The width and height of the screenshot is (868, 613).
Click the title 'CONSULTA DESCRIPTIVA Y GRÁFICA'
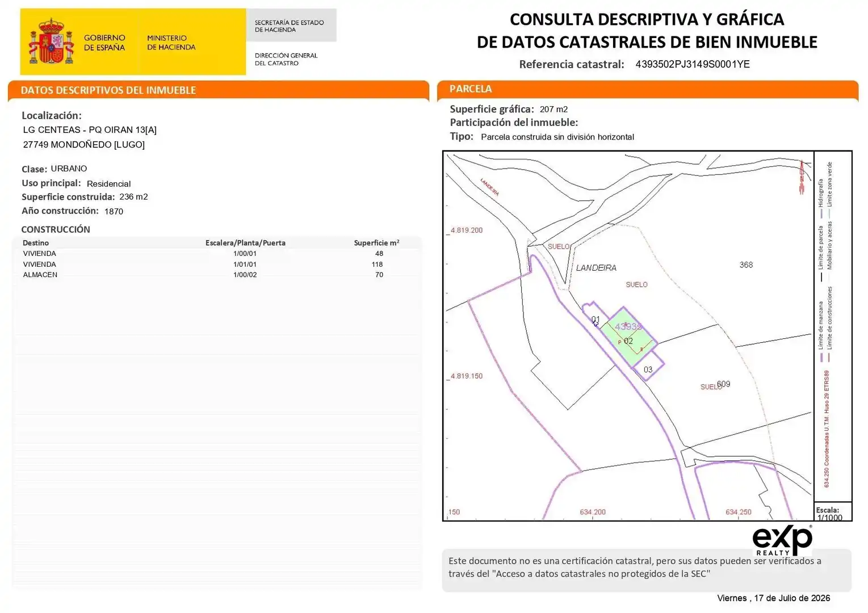(x=647, y=19)
